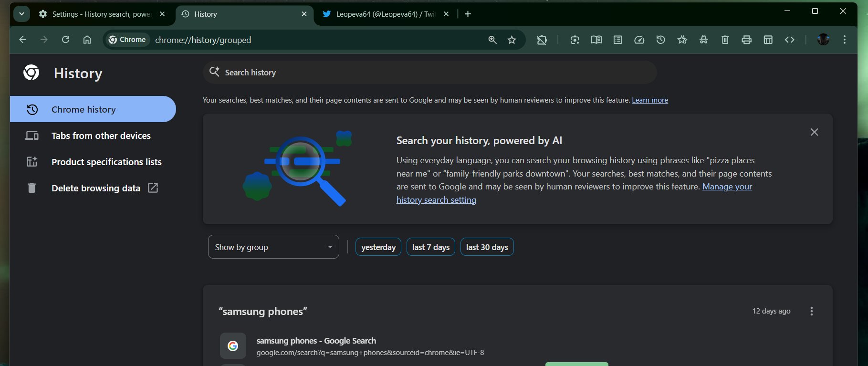Open an incognito window via toolbar icon
This screenshot has width=868, height=366.
(x=703, y=40)
